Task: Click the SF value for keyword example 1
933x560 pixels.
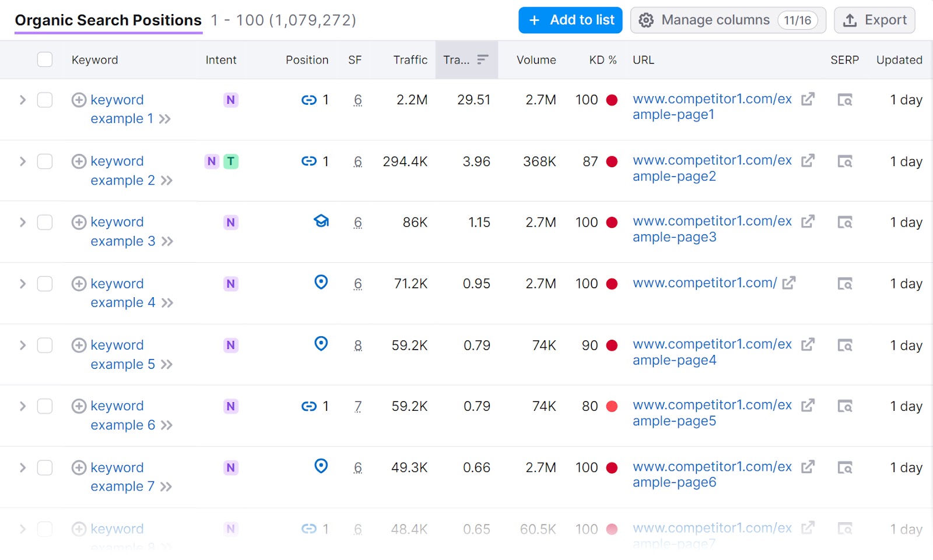Action: tap(357, 100)
